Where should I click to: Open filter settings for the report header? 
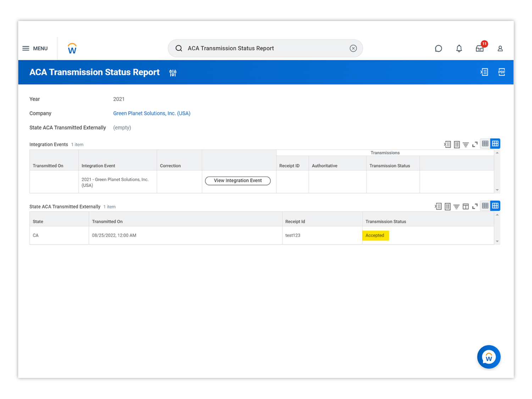click(x=173, y=72)
